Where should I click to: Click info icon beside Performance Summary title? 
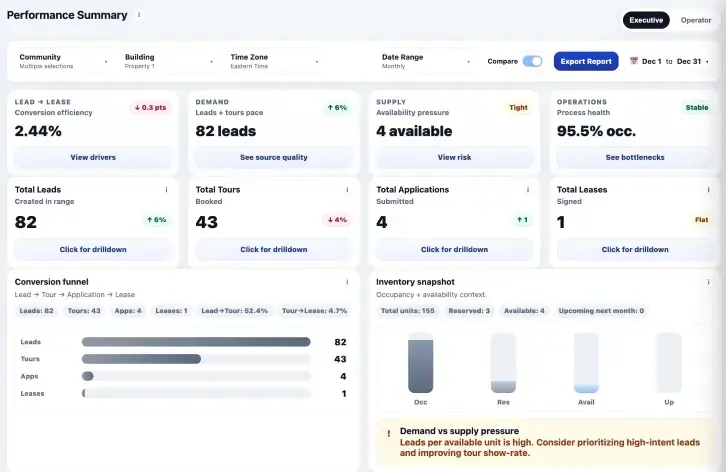point(139,15)
